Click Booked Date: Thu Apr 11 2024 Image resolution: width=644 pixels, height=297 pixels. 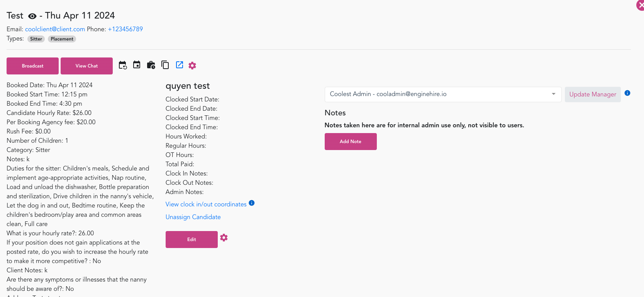[x=49, y=85]
